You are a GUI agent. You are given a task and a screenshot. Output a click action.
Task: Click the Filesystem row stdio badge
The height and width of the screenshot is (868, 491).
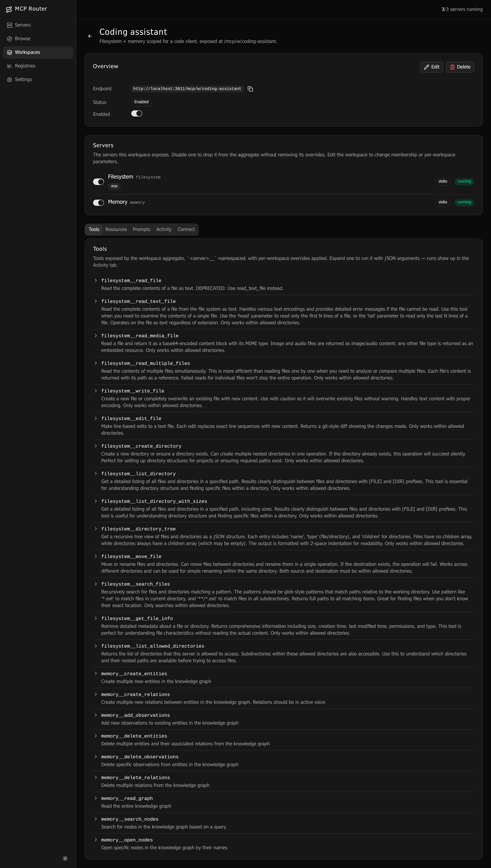pos(443,182)
